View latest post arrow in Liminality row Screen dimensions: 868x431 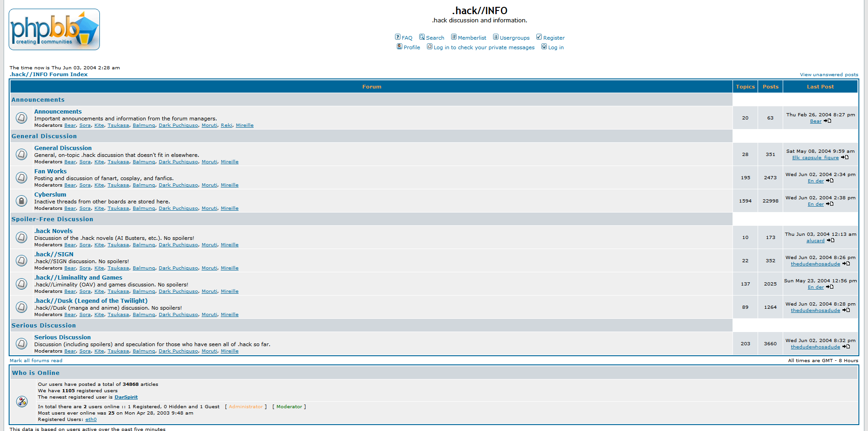[830, 287]
